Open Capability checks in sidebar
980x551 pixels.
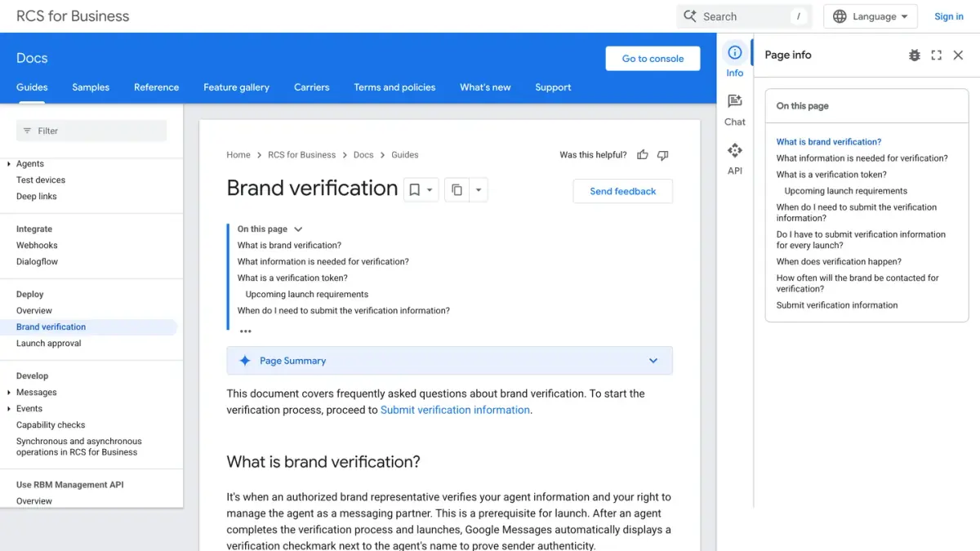(51, 425)
